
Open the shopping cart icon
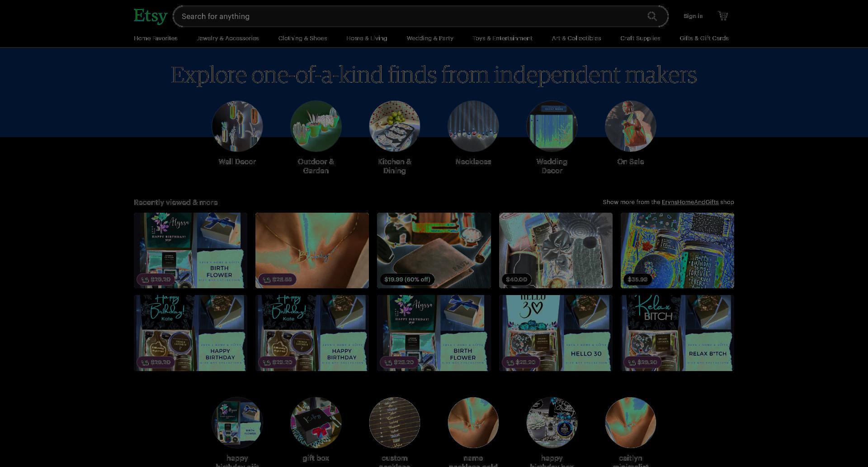(x=723, y=16)
